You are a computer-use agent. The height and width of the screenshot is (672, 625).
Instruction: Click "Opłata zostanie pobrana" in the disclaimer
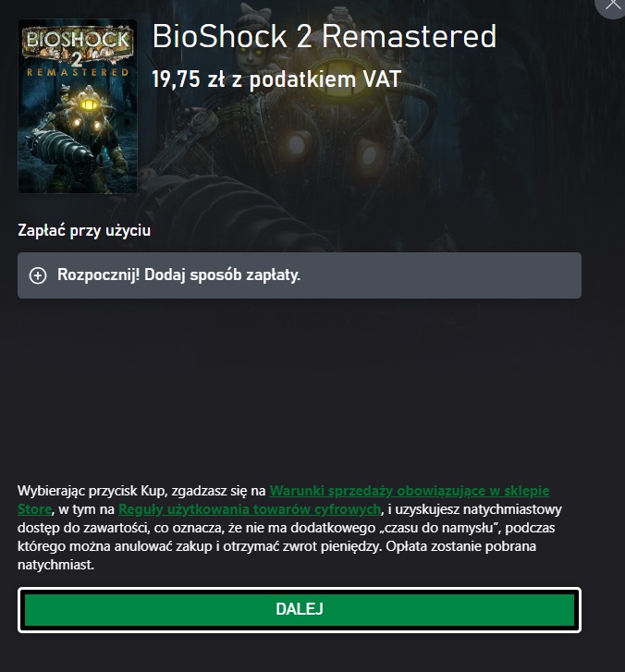[x=462, y=546]
